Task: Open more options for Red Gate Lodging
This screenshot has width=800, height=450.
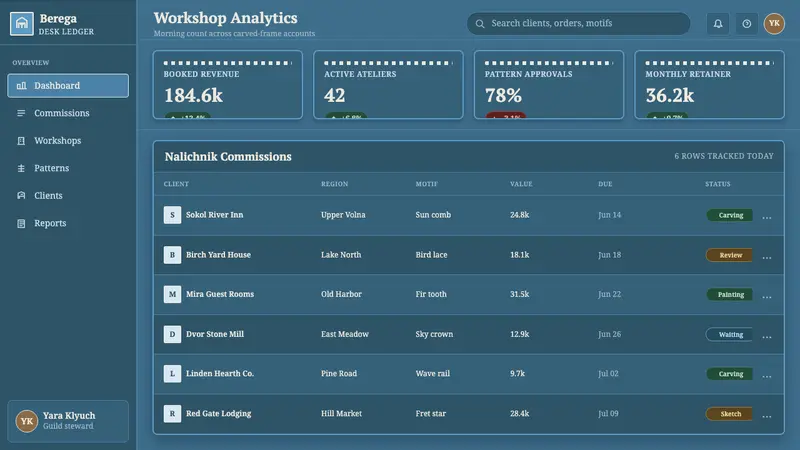Action: (x=767, y=415)
